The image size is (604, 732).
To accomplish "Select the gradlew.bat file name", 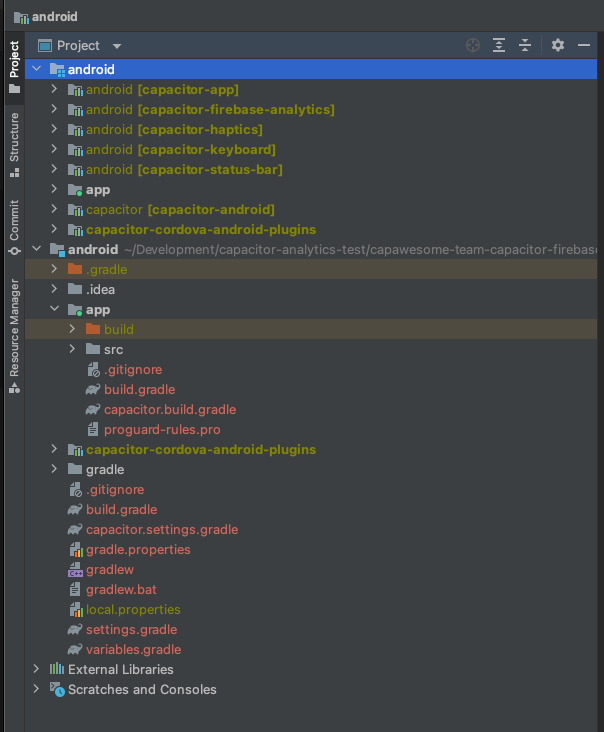I will tap(121, 590).
